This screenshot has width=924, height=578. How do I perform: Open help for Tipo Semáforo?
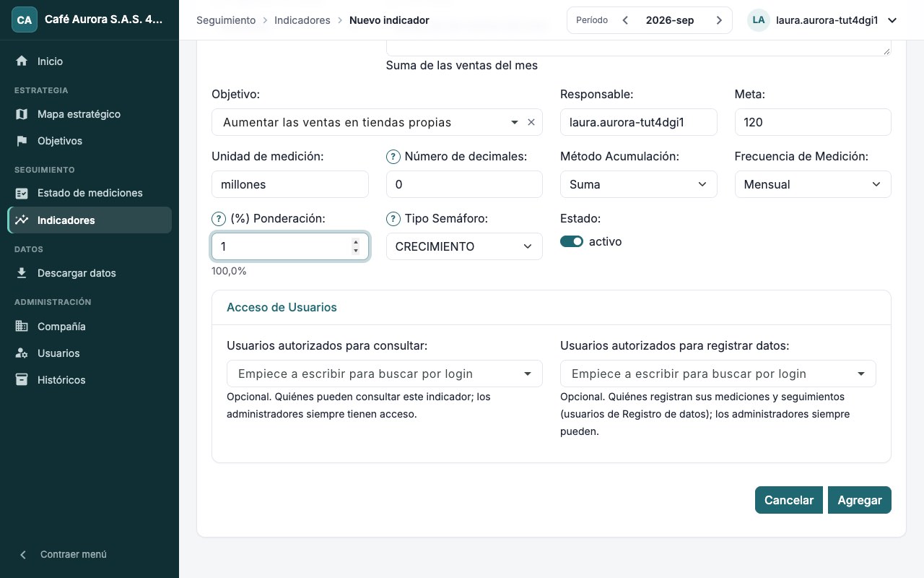pos(393,219)
